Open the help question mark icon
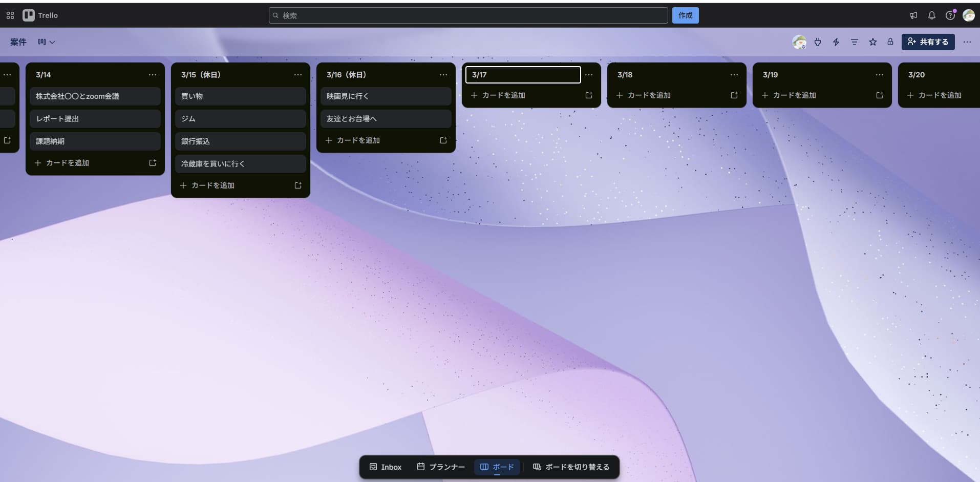Image resolution: width=980 pixels, height=482 pixels. pos(950,15)
